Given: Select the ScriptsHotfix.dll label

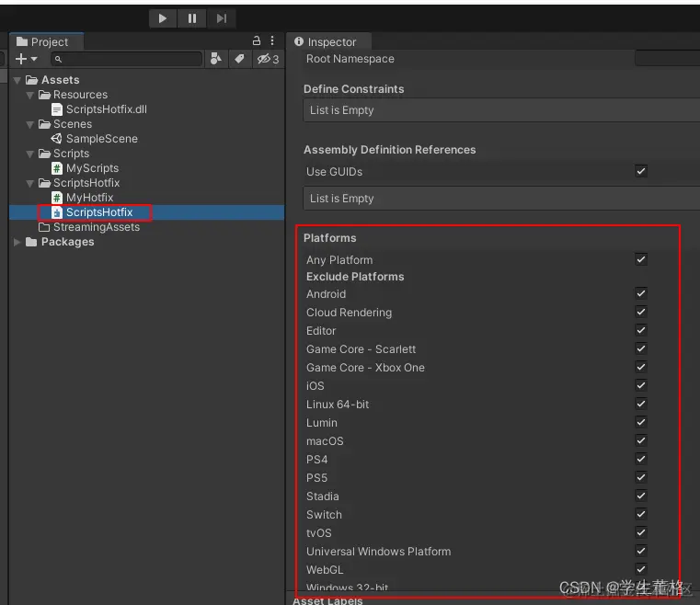Looking at the screenshot, I should (107, 109).
